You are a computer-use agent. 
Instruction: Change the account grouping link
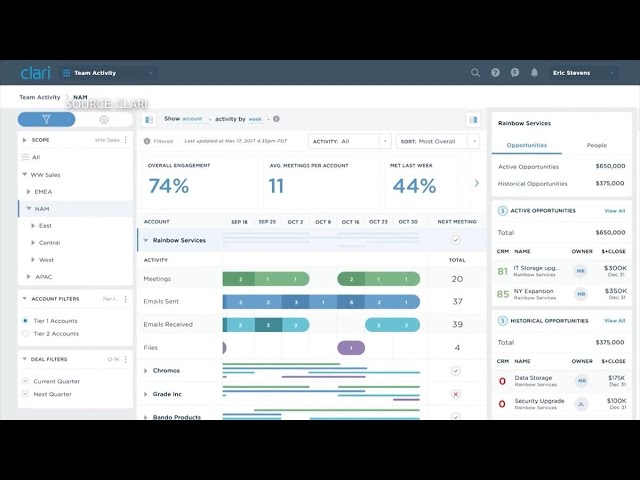pos(192,119)
